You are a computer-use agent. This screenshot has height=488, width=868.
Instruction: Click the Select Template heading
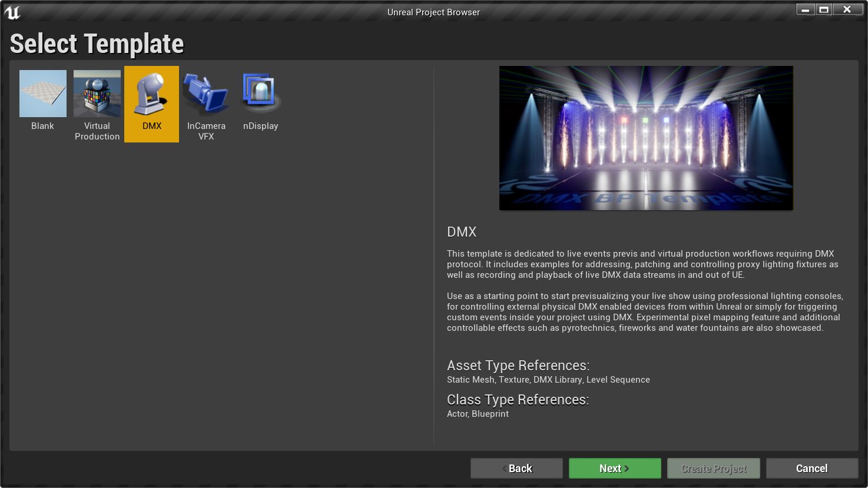tap(97, 43)
